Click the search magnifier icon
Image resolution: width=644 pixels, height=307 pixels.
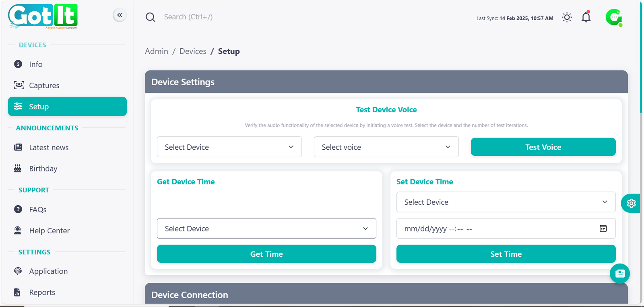pos(150,17)
